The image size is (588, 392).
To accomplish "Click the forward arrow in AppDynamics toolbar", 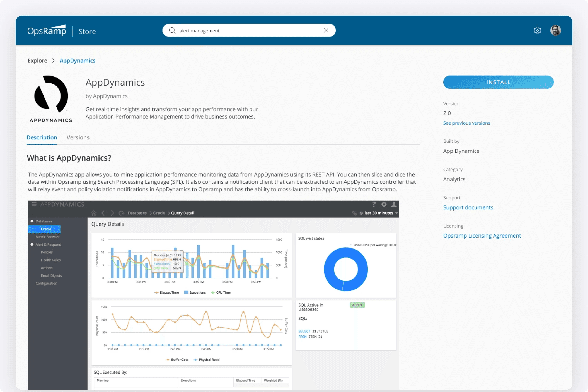I will tap(112, 213).
